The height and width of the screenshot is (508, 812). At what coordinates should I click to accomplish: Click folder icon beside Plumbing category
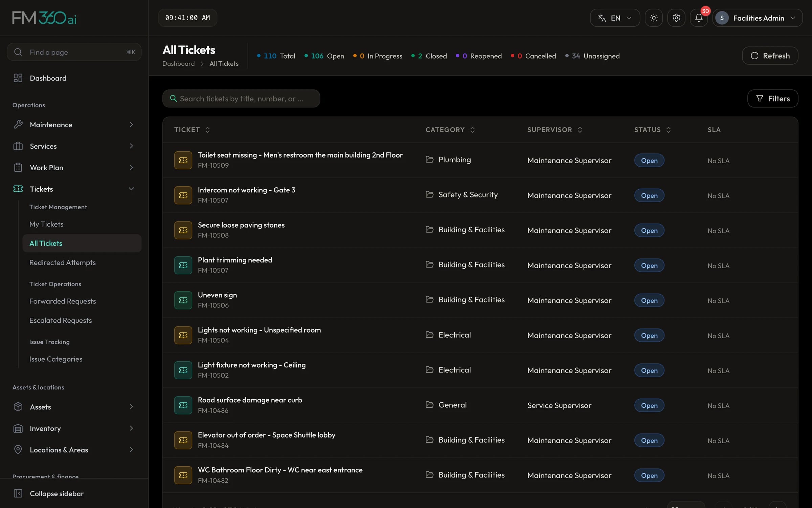pyautogui.click(x=429, y=160)
